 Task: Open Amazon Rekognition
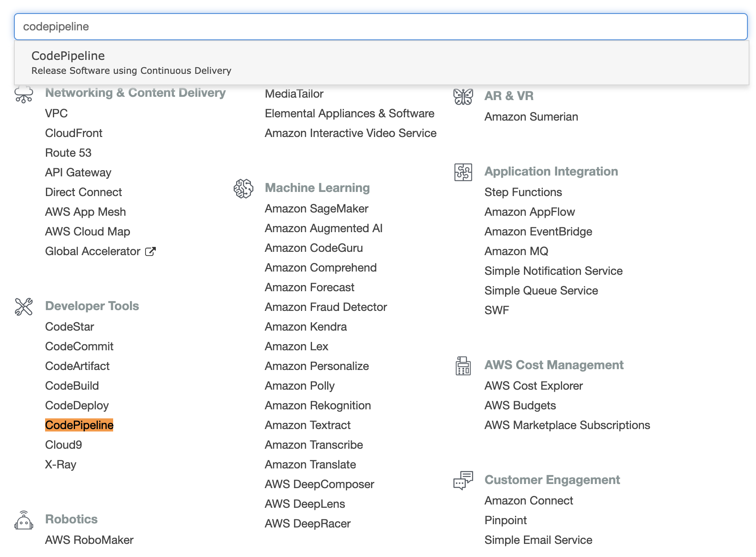point(318,405)
